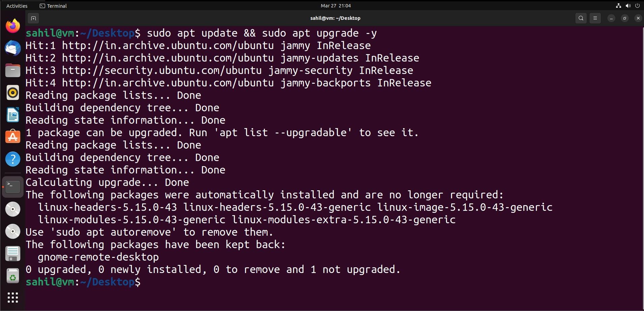644x311 pixels.
Task: Open Firefox from the dock
Action: tap(12, 26)
